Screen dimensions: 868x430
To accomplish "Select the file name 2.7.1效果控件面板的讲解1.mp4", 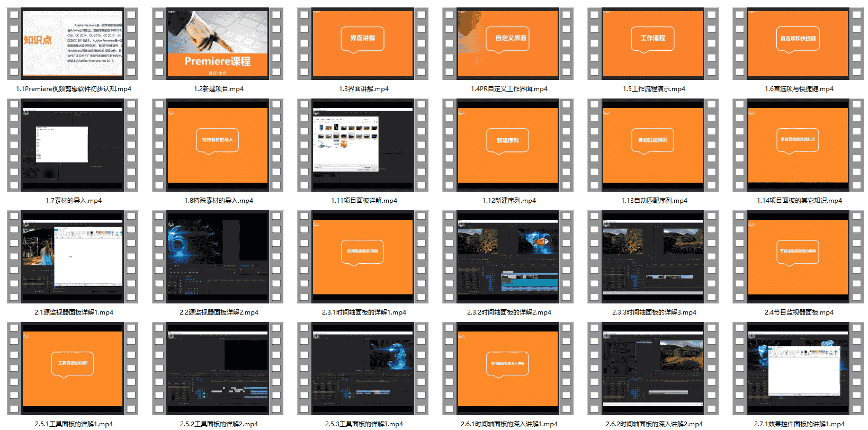I will 799,424.
